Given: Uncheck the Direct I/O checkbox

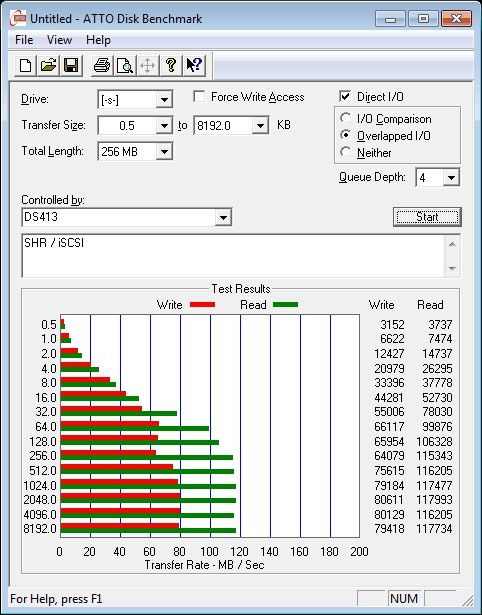Looking at the screenshot, I should 345,96.
